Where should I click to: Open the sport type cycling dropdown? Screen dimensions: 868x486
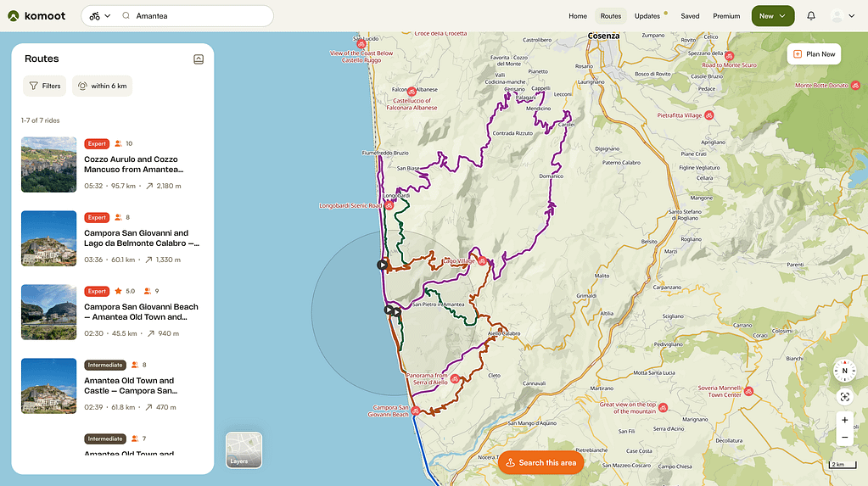(100, 16)
